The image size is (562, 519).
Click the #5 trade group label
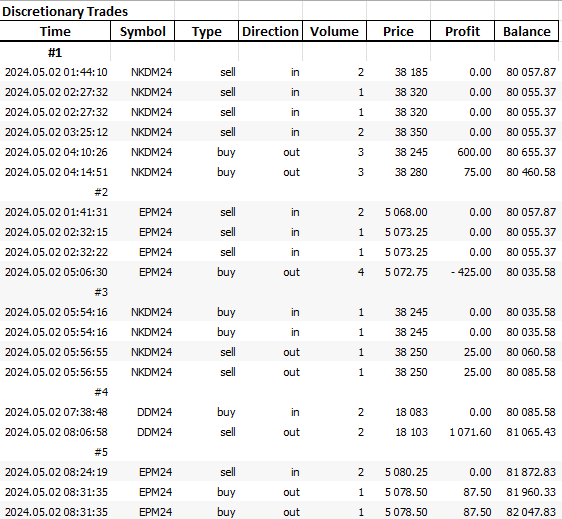point(101,452)
